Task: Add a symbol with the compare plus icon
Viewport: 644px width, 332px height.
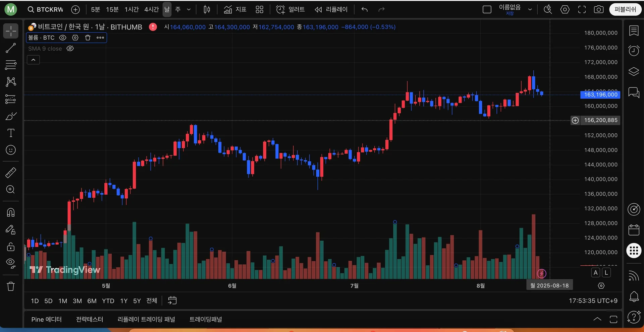Action: (75, 10)
